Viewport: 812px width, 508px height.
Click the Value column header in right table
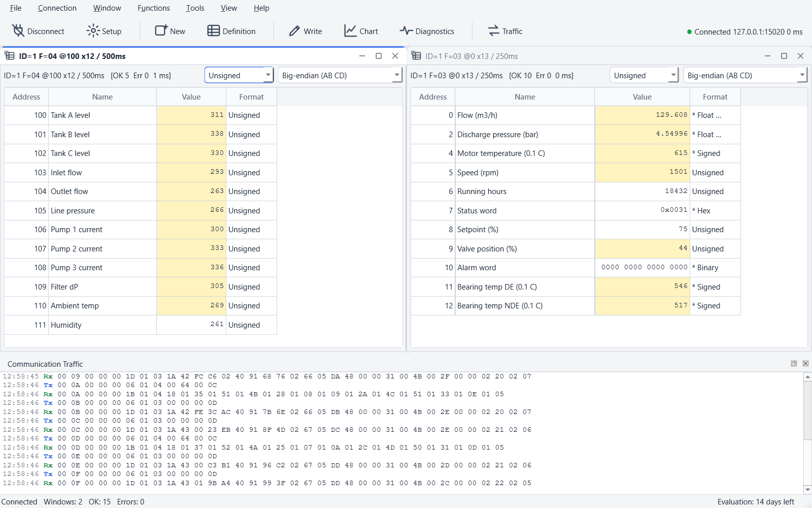coord(642,97)
